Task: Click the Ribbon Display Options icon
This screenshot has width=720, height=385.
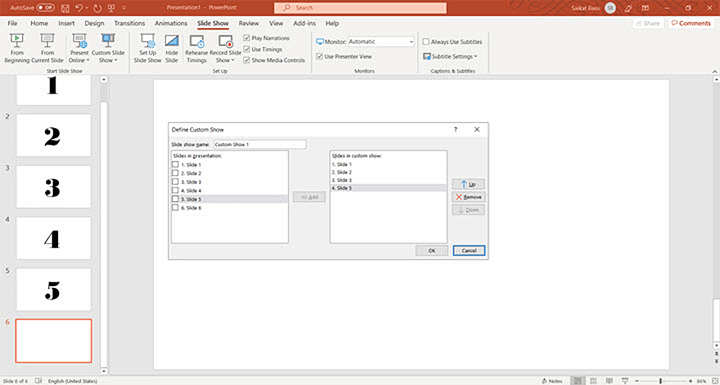Action: (645, 8)
